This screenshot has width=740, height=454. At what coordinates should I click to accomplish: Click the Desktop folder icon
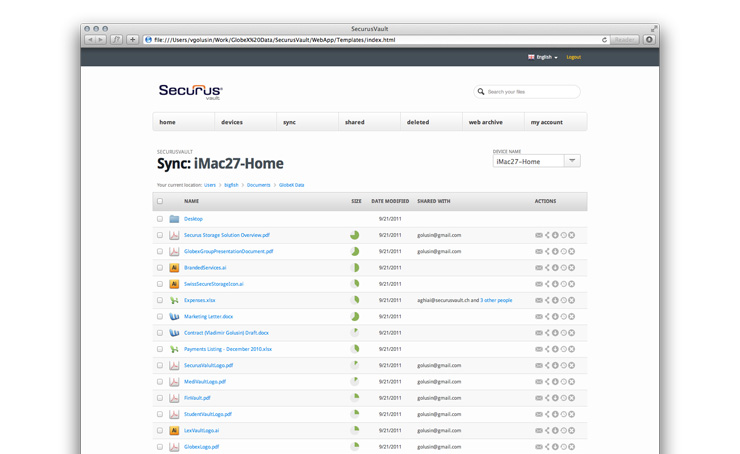pos(174,219)
